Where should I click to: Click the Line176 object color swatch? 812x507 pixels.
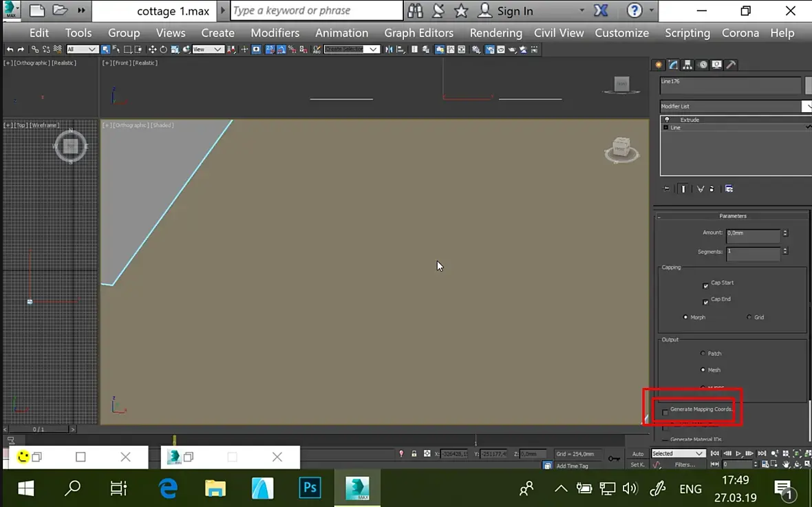click(809, 85)
